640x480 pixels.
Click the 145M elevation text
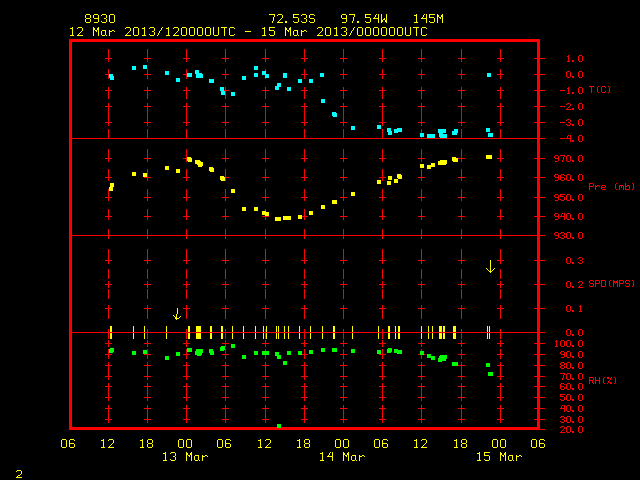coord(428,19)
